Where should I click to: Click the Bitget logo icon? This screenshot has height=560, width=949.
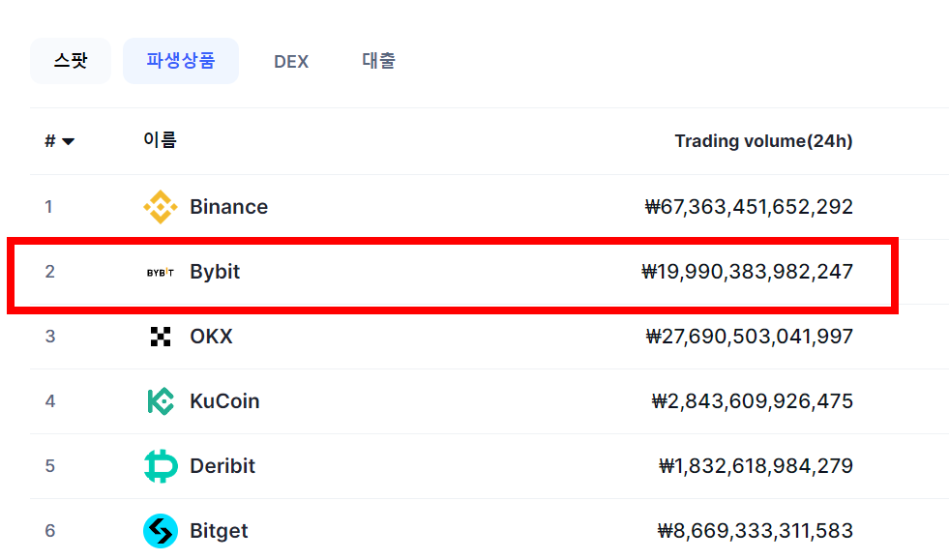tap(161, 531)
